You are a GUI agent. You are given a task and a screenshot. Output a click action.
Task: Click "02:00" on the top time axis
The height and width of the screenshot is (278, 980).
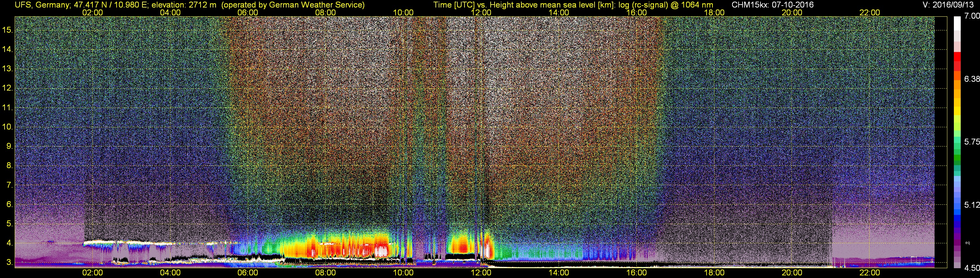point(92,12)
